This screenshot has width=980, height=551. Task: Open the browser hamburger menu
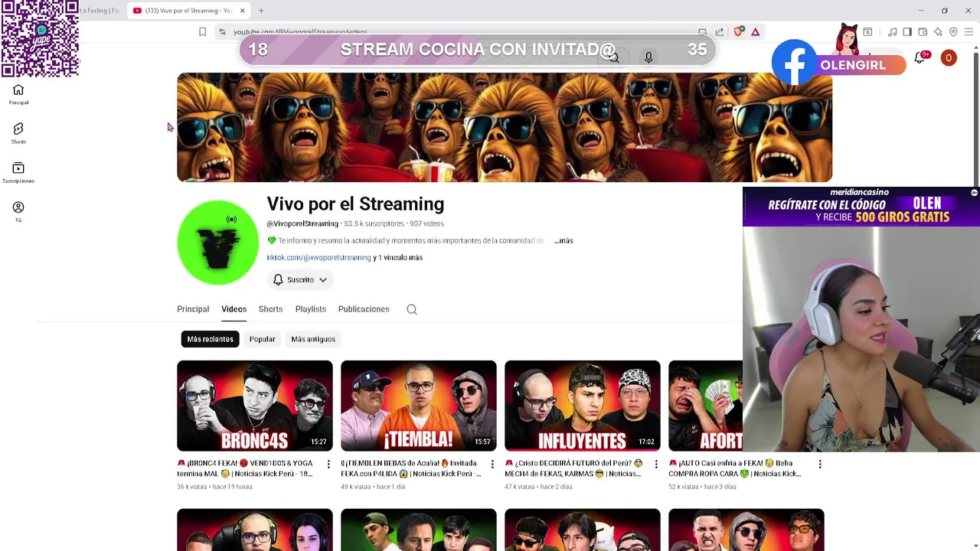969,32
